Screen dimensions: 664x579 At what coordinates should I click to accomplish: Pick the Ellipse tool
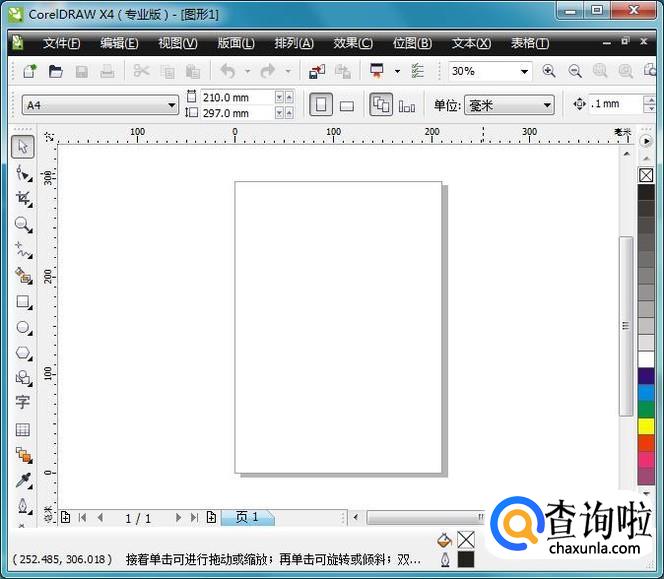click(x=23, y=327)
